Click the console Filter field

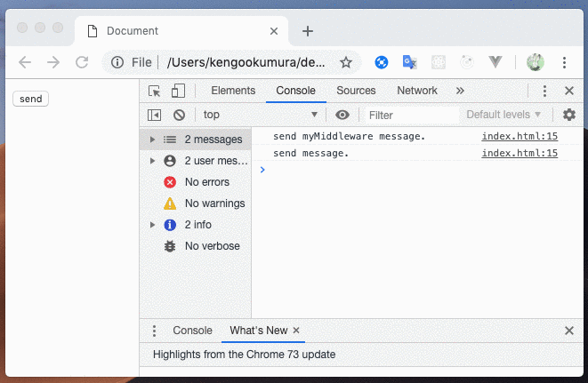(412, 115)
